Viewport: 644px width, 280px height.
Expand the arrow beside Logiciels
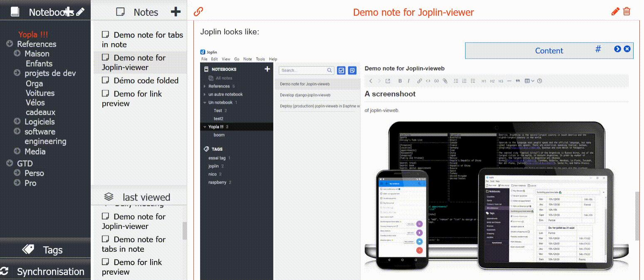(17, 121)
